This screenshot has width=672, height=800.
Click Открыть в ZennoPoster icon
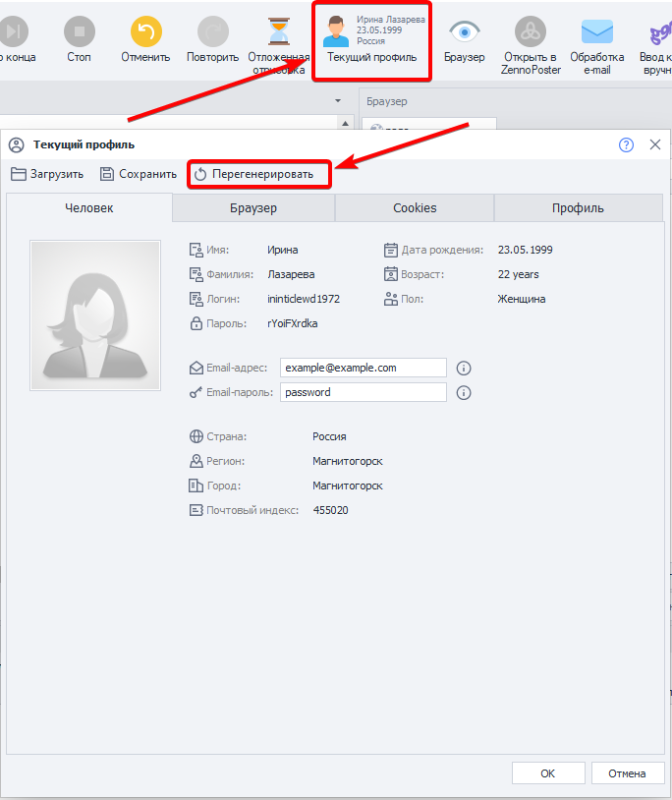531,33
